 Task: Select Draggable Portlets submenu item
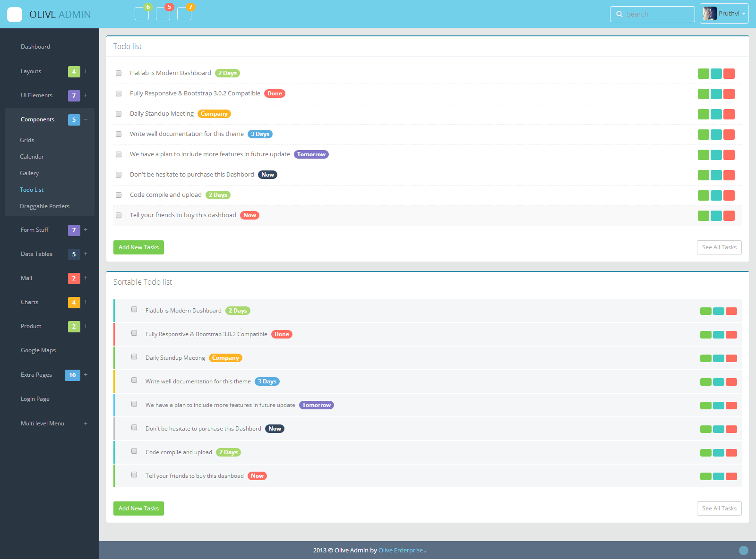point(44,206)
